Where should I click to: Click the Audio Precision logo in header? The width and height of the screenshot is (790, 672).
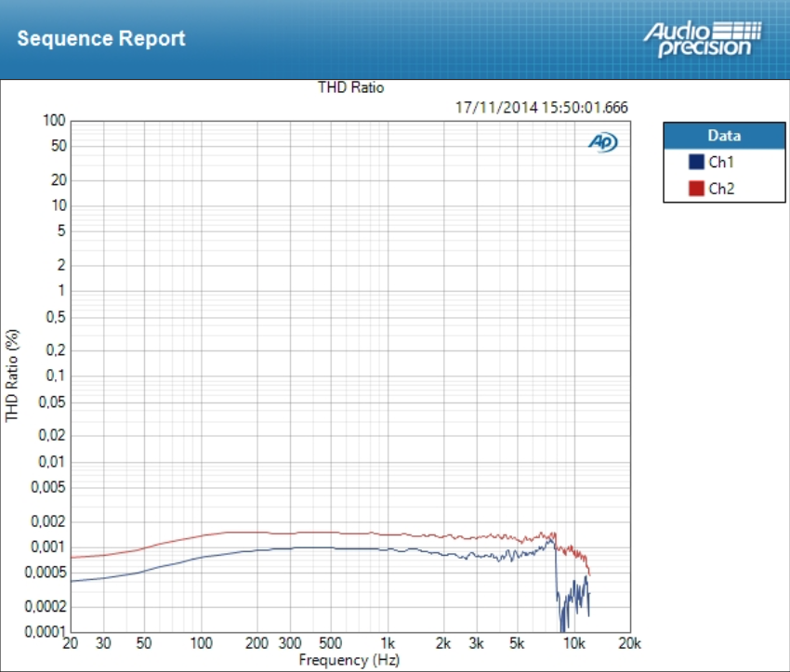[x=702, y=39]
